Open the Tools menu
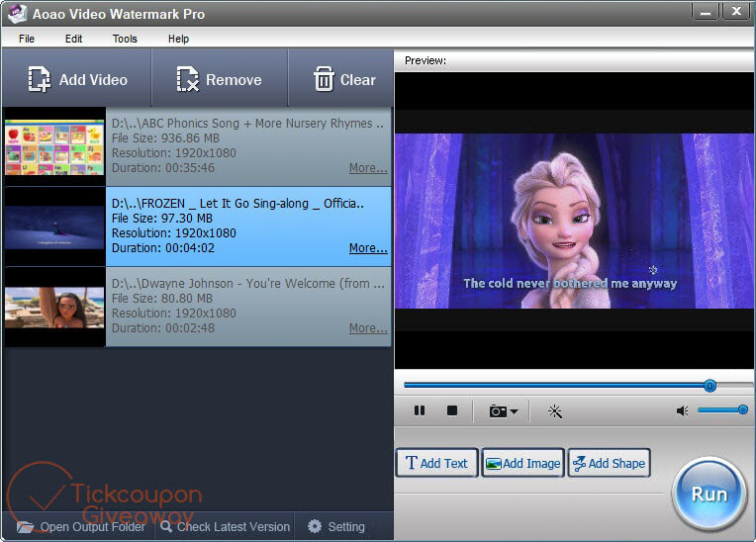Screen dimensions: 756x542 click(125, 39)
